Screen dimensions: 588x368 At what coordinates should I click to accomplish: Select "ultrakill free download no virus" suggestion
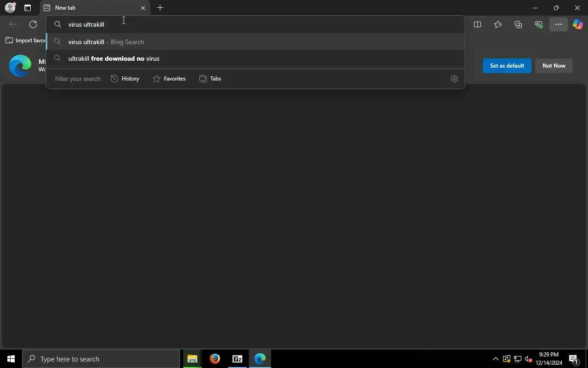(x=255, y=58)
